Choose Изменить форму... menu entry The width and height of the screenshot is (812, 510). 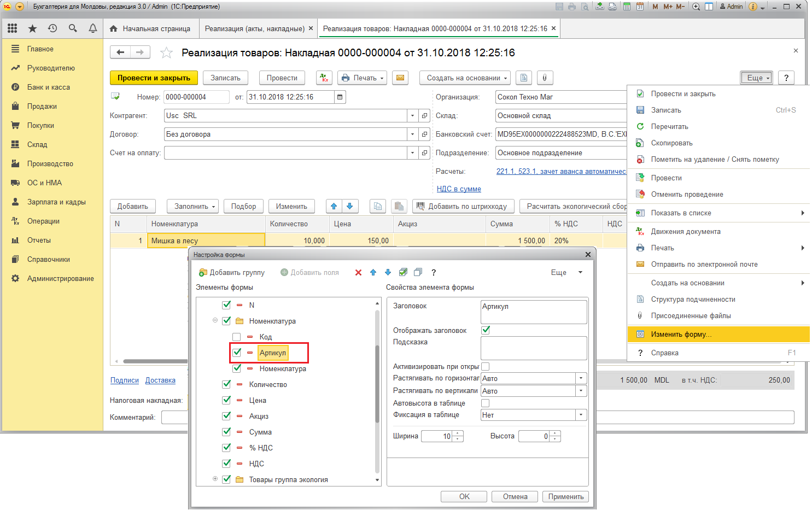pos(718,334)
